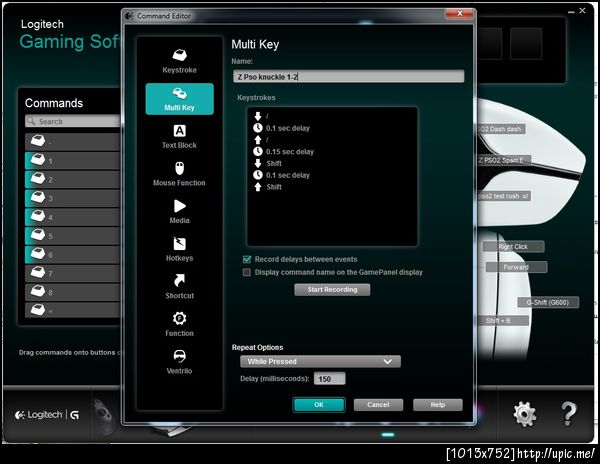
Task: Select the Keystroke command type
Action: pyautogui.click(x=179, y=61)
